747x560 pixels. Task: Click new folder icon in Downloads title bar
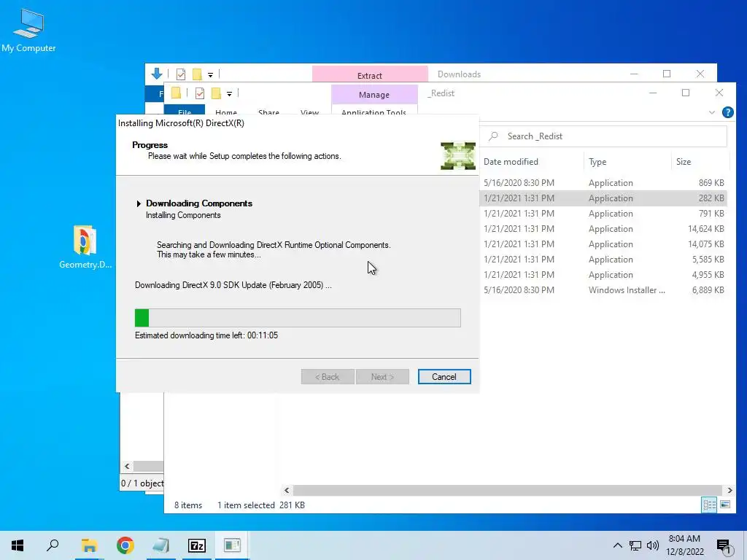(x=197, y=74)
